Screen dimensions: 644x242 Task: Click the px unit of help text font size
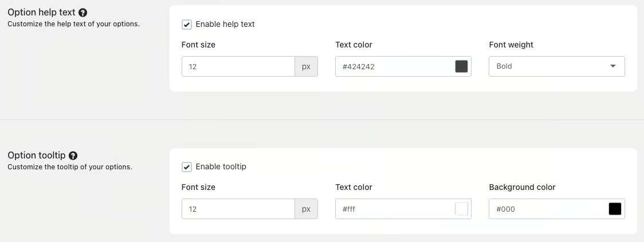[306, 66]
